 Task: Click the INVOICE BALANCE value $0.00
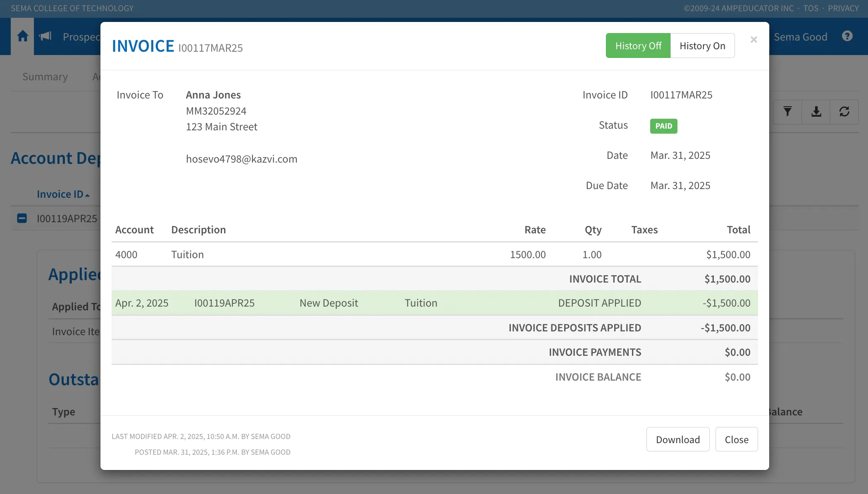point(737,377)
